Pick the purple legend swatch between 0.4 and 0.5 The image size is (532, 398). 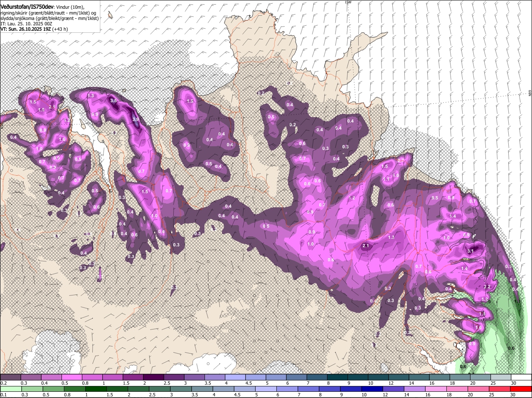[x=51, y=377]
